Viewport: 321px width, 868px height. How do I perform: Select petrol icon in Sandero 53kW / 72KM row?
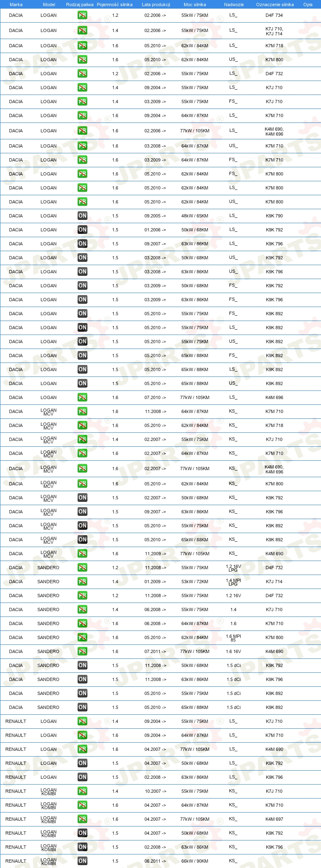coord(83,582)
